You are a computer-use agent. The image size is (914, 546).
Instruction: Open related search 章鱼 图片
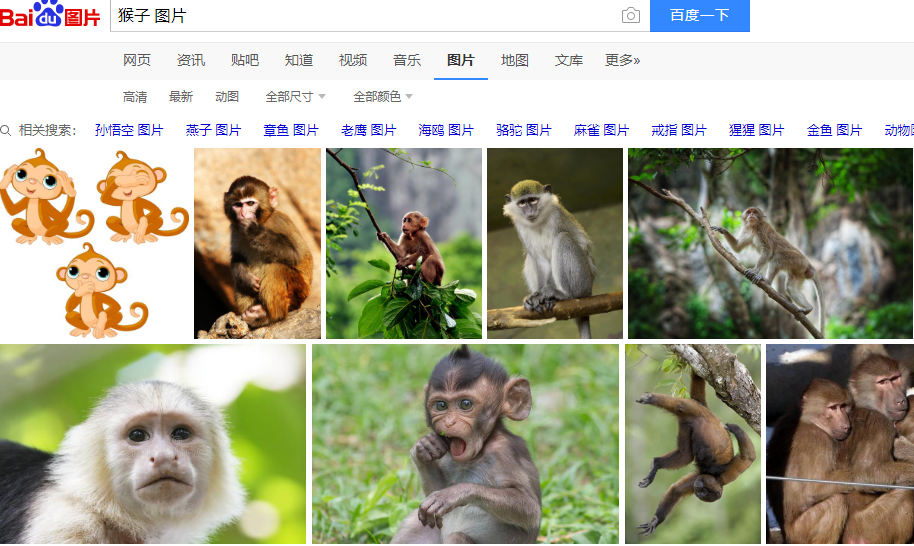coord(291,131)
